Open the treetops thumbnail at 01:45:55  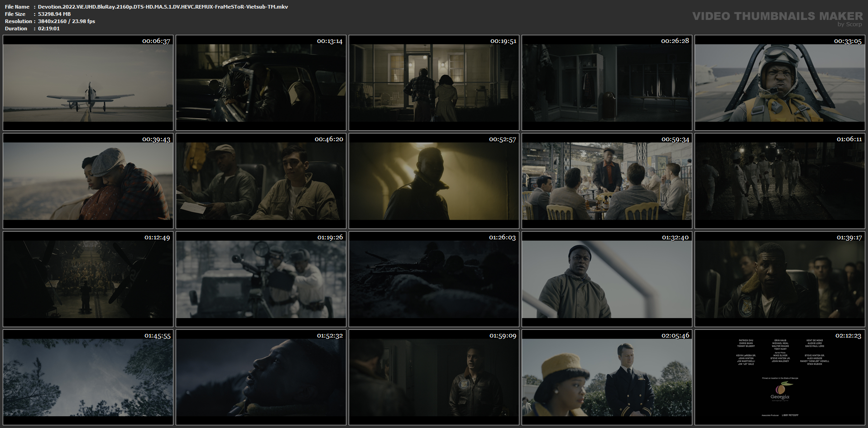pos(88,377)
